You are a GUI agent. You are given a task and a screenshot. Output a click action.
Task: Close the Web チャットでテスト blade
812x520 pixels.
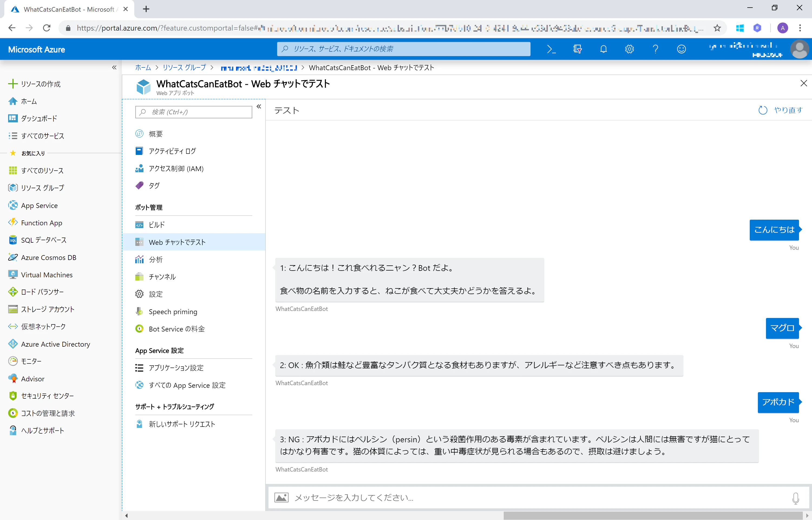(803, 83)
